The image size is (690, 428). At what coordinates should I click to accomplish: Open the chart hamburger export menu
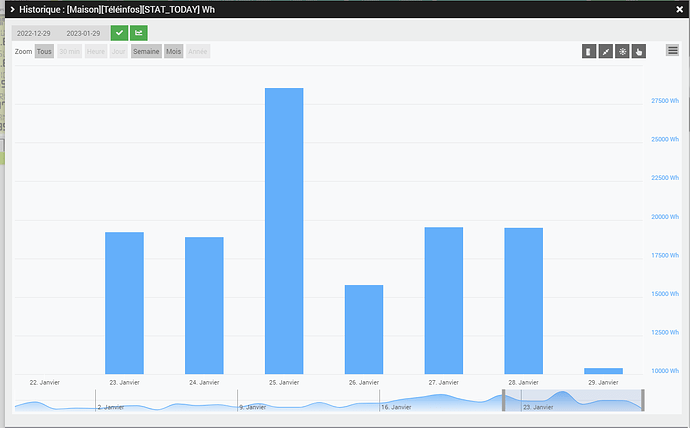click(672, 51)
